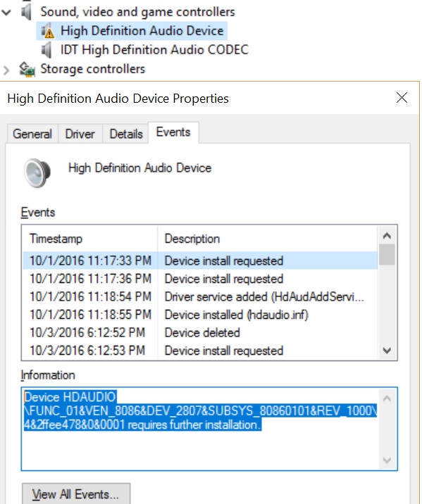Click the Timestamp column header
This screenshot has width=422, height=504.
[x=90, y=239]
